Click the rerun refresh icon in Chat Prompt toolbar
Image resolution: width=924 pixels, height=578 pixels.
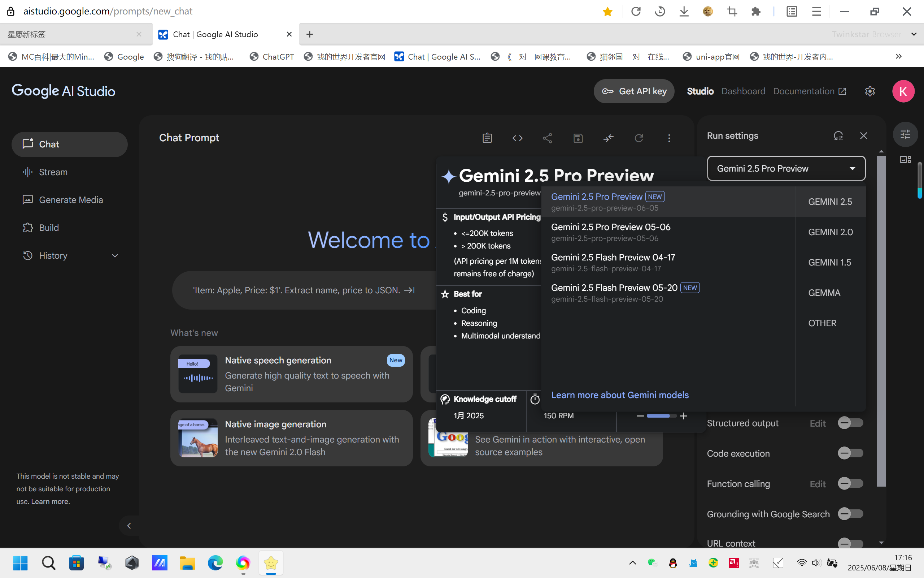(x=639, y=138)
